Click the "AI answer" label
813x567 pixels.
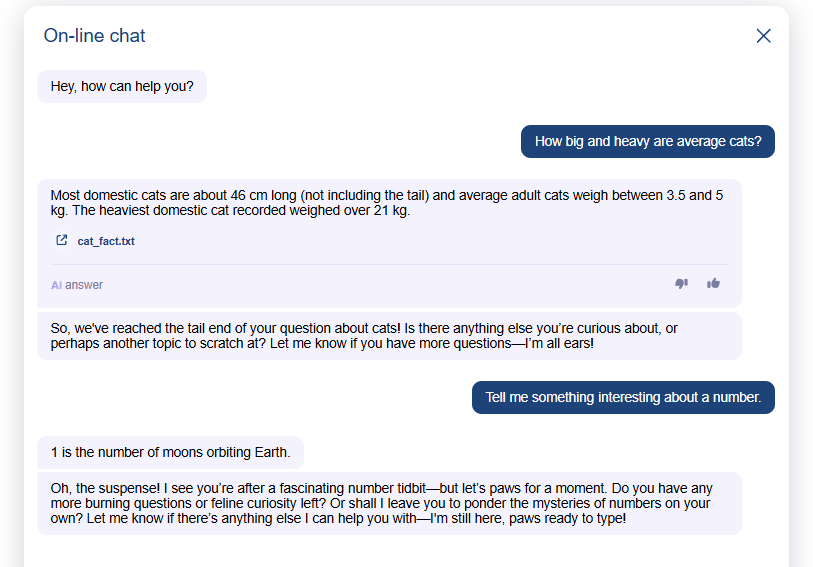pyautogui.click(x=77, y=285)
